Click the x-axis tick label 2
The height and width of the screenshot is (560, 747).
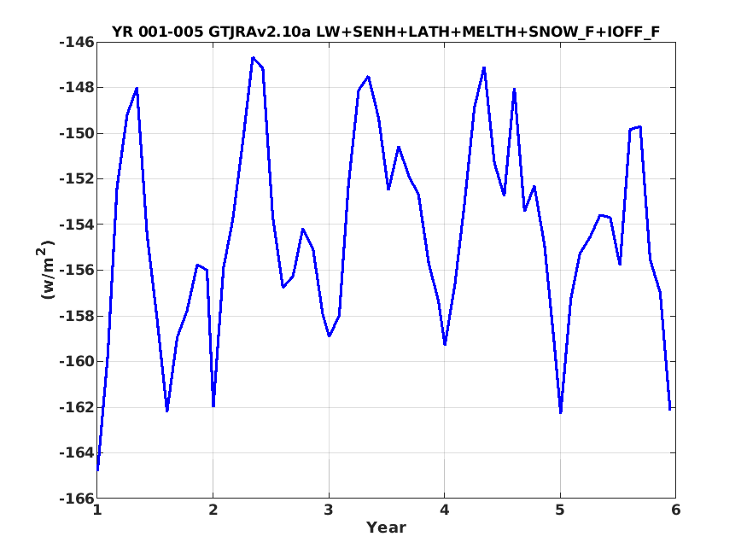click(213, 510)
